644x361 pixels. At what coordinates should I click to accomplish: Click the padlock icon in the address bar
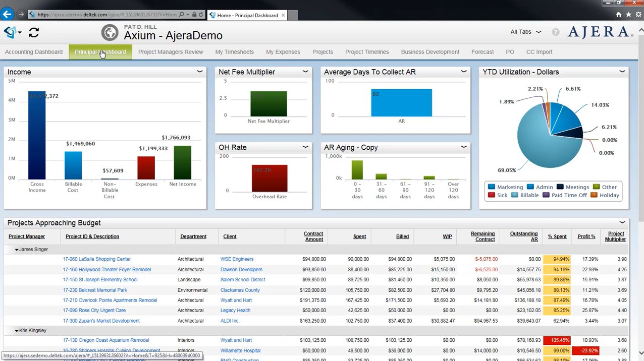195,14
